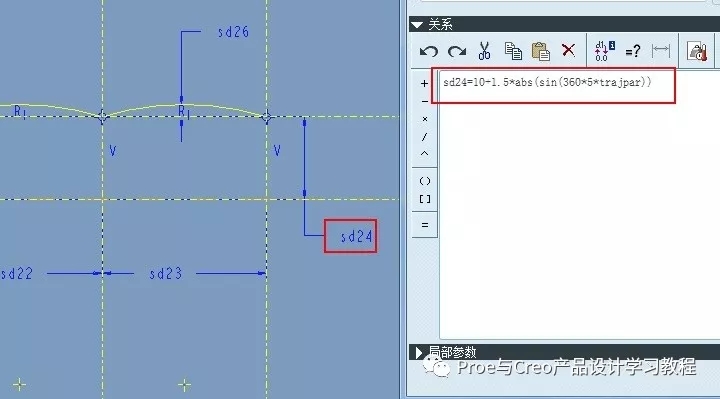Insert minus operator into relation
The image size is (720, 399).
tap(424, 101)
